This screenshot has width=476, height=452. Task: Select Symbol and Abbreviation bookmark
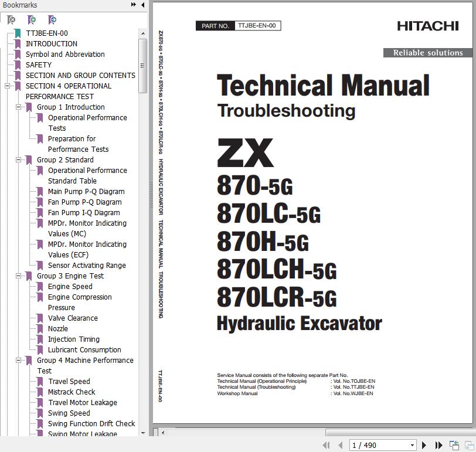(65, 55)
